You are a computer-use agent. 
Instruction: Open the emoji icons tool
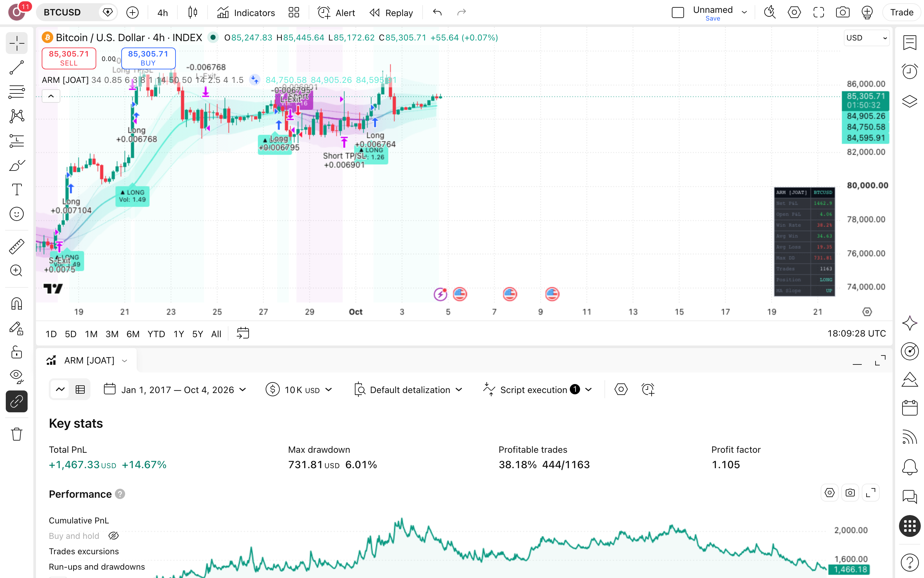(x=17, y=214)
